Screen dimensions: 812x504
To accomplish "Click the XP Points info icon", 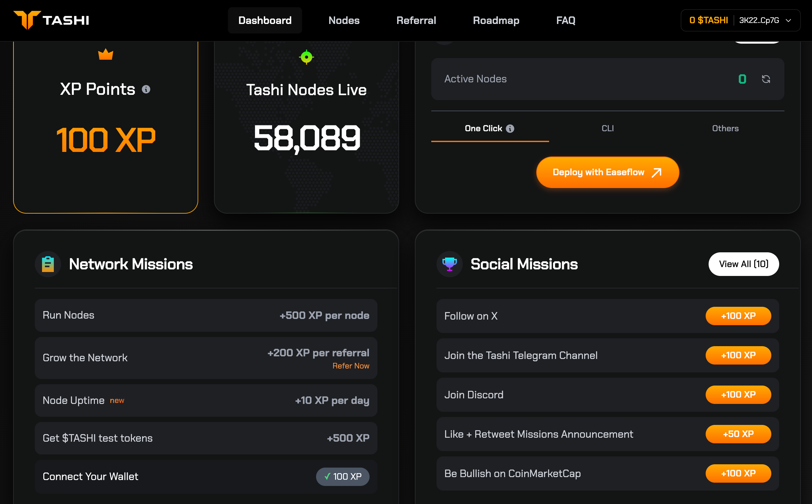I will (146, 89).
